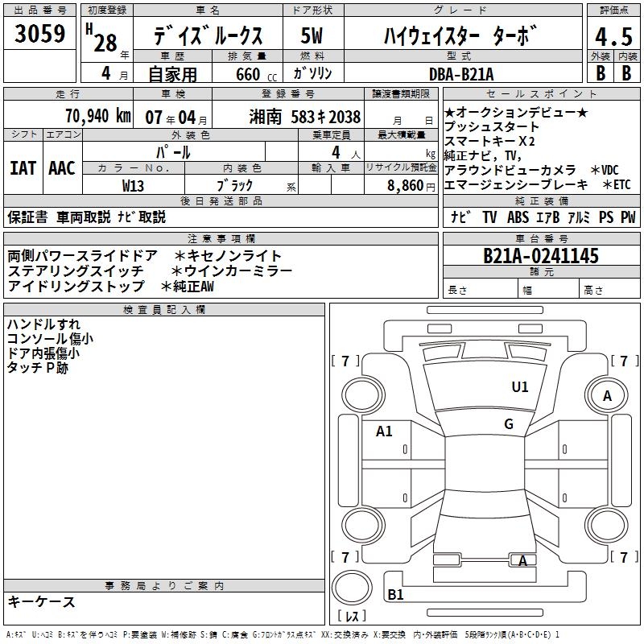This screenshot has width=644, height=644.
Task: Click the A mark on rear panel
Action: [522, 560]
